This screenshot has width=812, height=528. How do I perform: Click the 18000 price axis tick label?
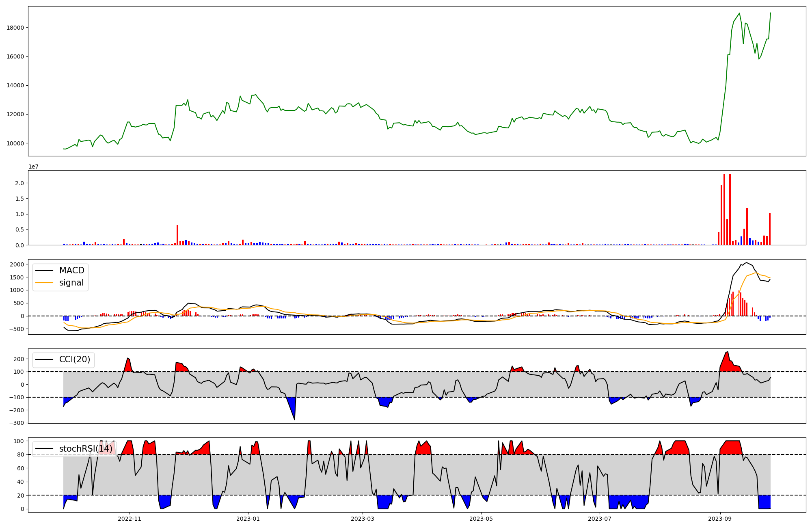point(16,28)
